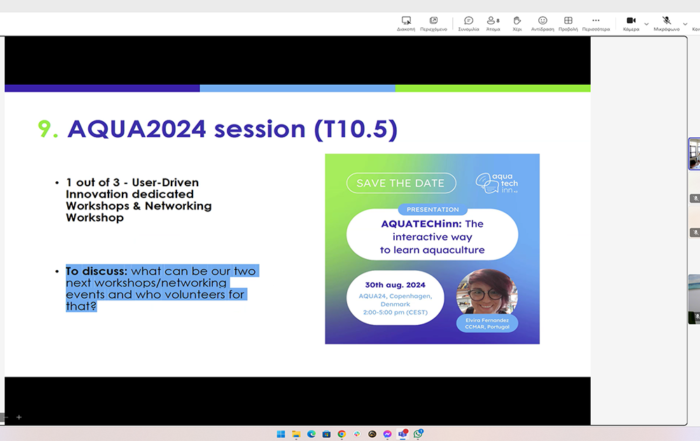Open the meeting chat (Συνομιλία)
The image size is (700, 441).
point(468,21)
